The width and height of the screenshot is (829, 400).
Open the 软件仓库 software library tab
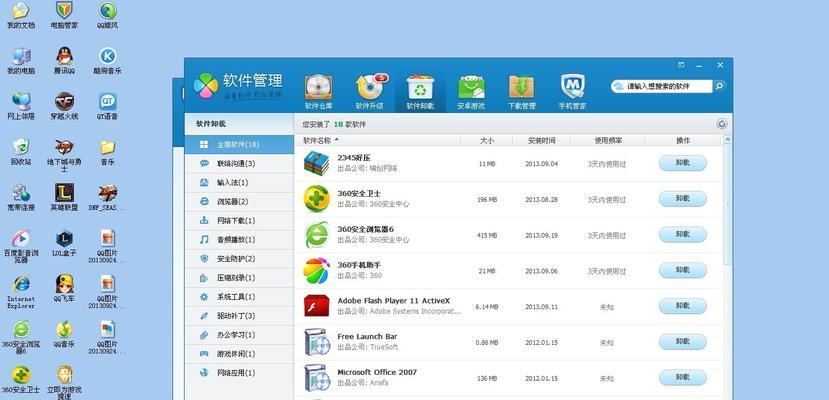coord(318,92)
